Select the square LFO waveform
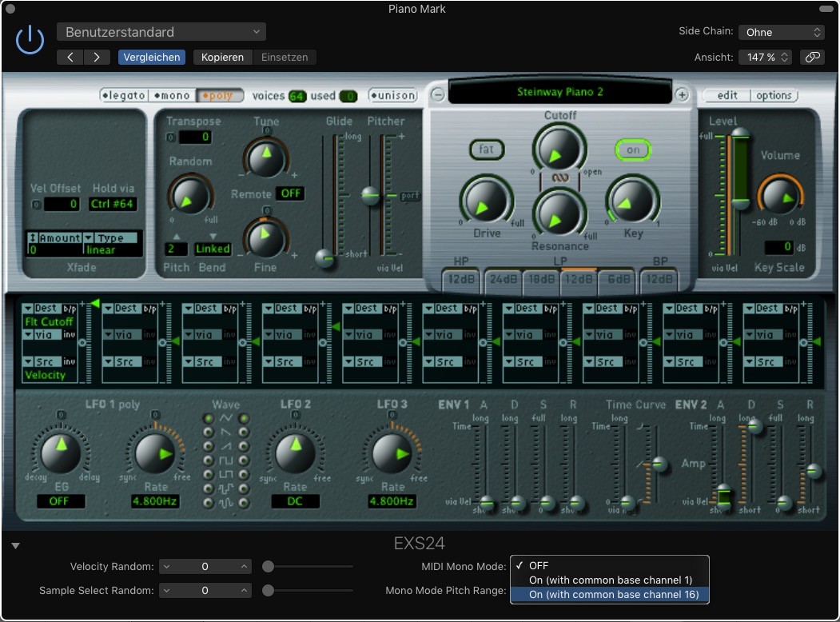Viewport: 840px width, 622px height. click(226, 461)
